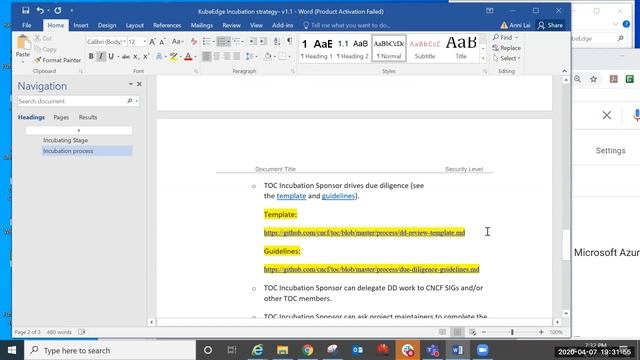Screen dimensions: 640x360
Task: Center the paragraph text
Action: [217, 56]
